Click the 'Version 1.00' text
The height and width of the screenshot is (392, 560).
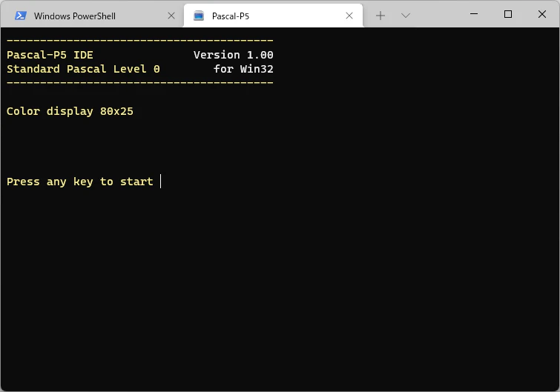point(233,55)
